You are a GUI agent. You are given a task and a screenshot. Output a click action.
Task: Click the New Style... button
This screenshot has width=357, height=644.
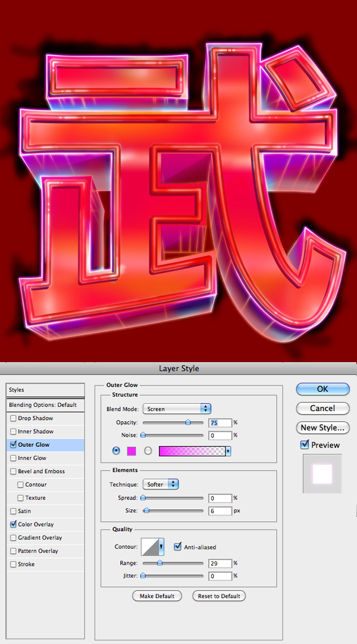tap(322, 428)
